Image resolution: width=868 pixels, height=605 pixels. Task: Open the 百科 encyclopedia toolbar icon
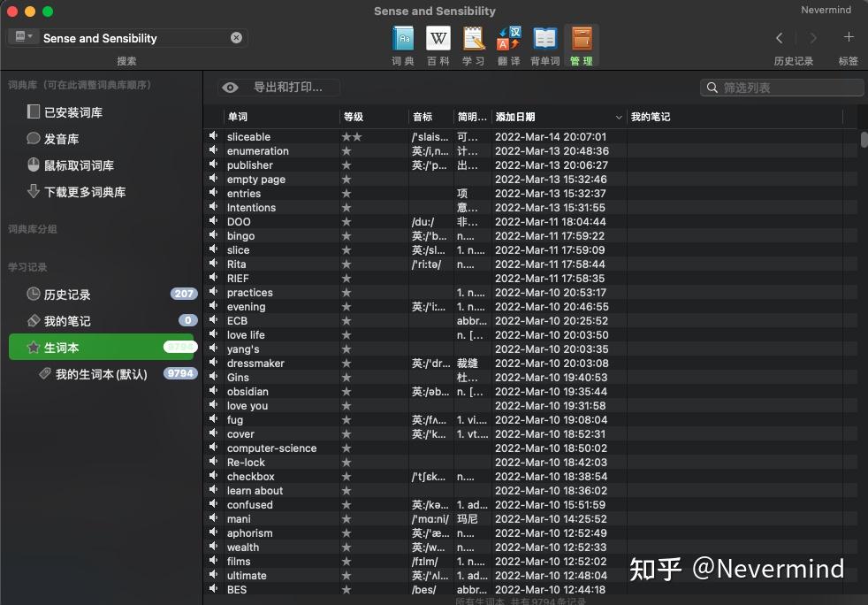click(438, 39)
